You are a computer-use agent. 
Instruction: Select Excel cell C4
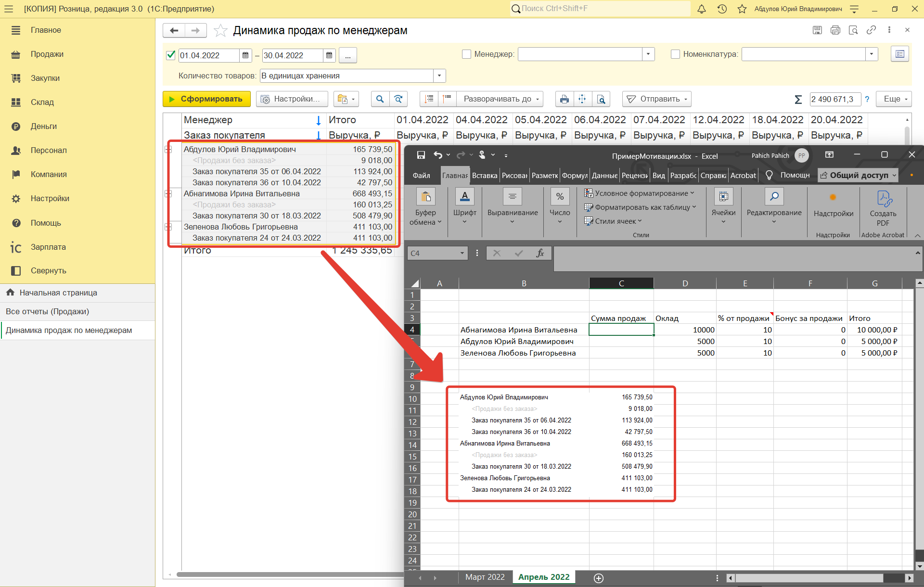[621, 330]
